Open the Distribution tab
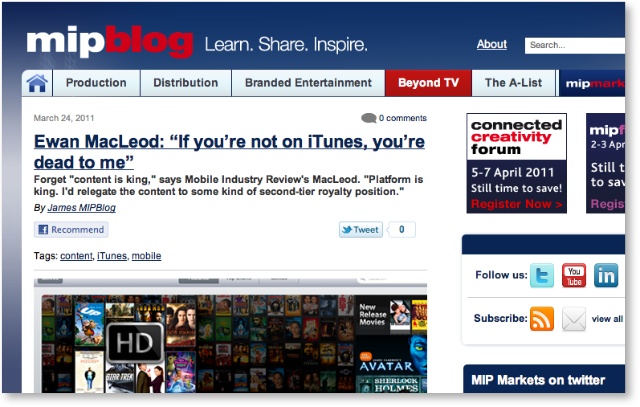Screen dimensions: 640x407 point(186,83)
